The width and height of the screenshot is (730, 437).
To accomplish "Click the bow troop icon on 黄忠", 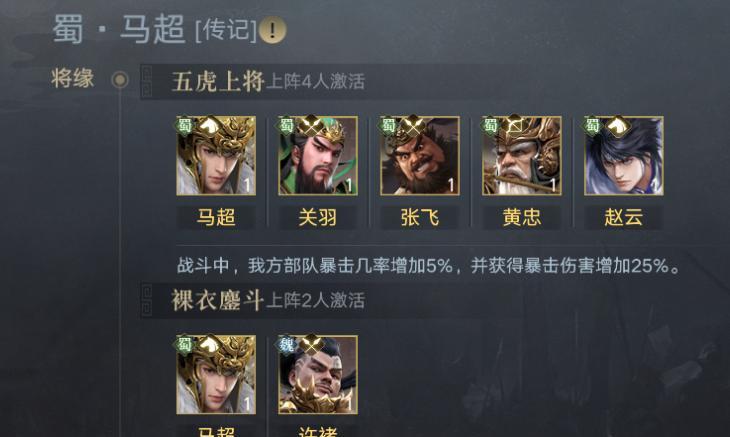I will [515, 126].
